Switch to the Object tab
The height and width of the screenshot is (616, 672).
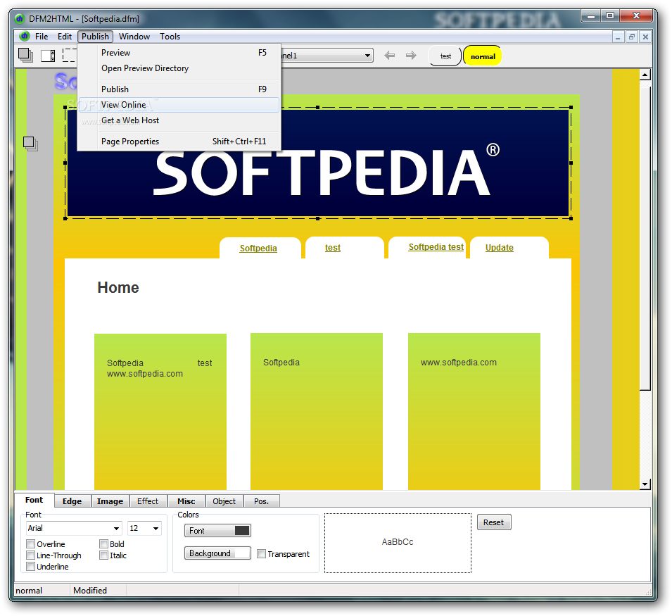click(224, 501)
